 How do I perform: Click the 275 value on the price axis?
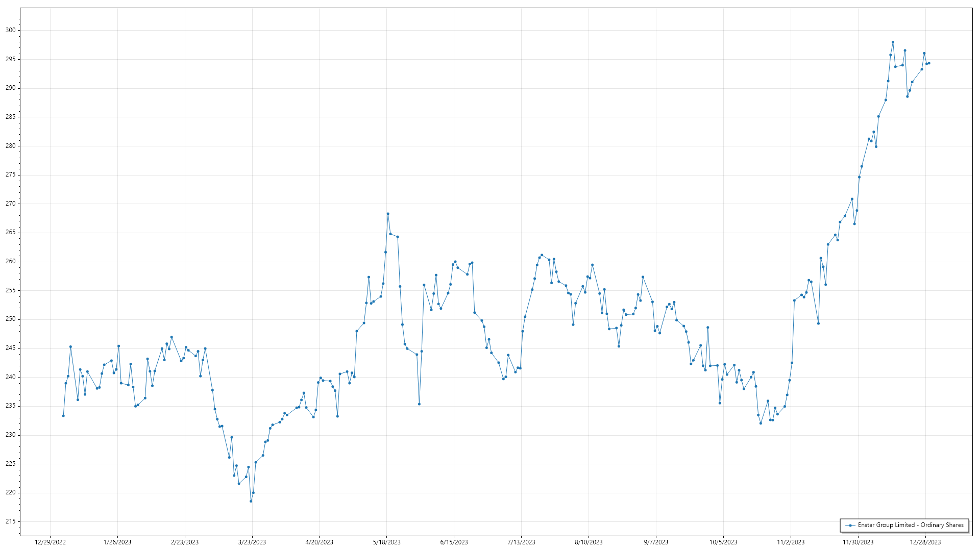pos(10,174)
